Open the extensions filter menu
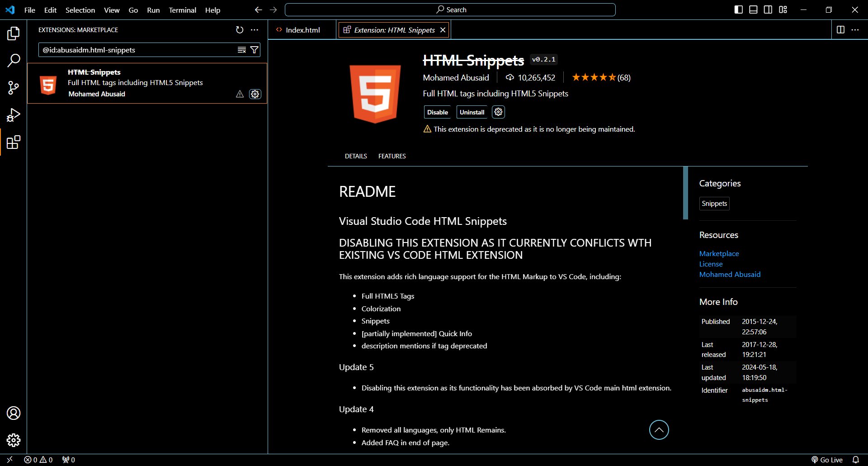 [255, 50]
